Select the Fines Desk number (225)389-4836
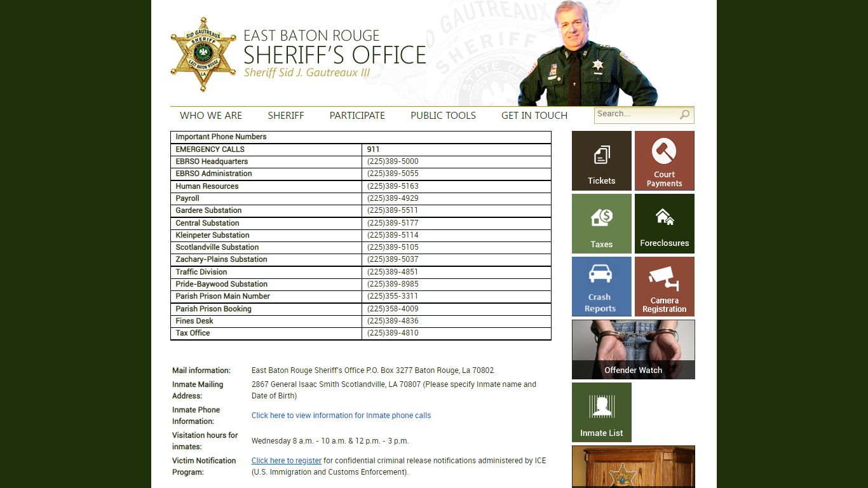Image resolution: width=868 pixels, height=488 pixels. [x=393, y=321]
